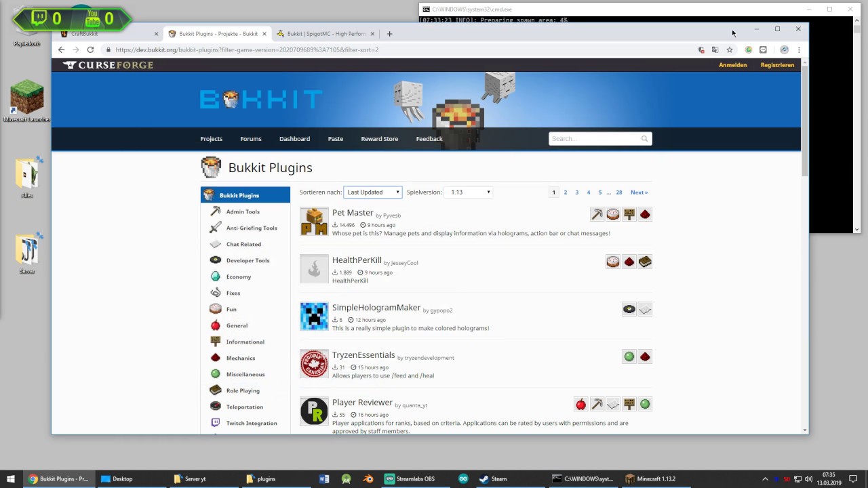Image resolution: width=868 pixels, height=488 pixels.
Task: Open the Reward Store menu item
Action: [x=380, y=139]
